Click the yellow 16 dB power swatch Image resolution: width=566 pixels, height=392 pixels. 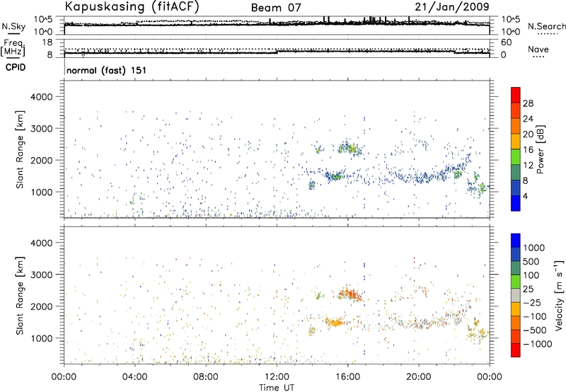click(x=516, y=141)
